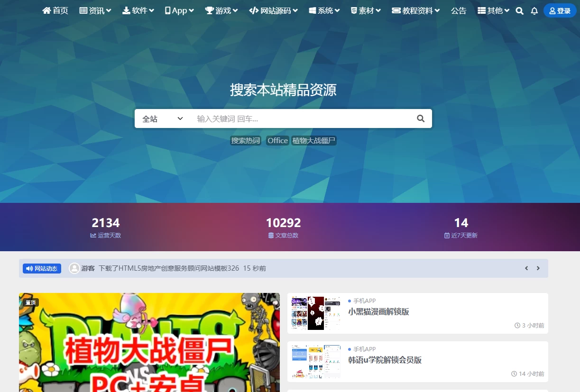Expand the 资讯 navigation dropdown

95,10
